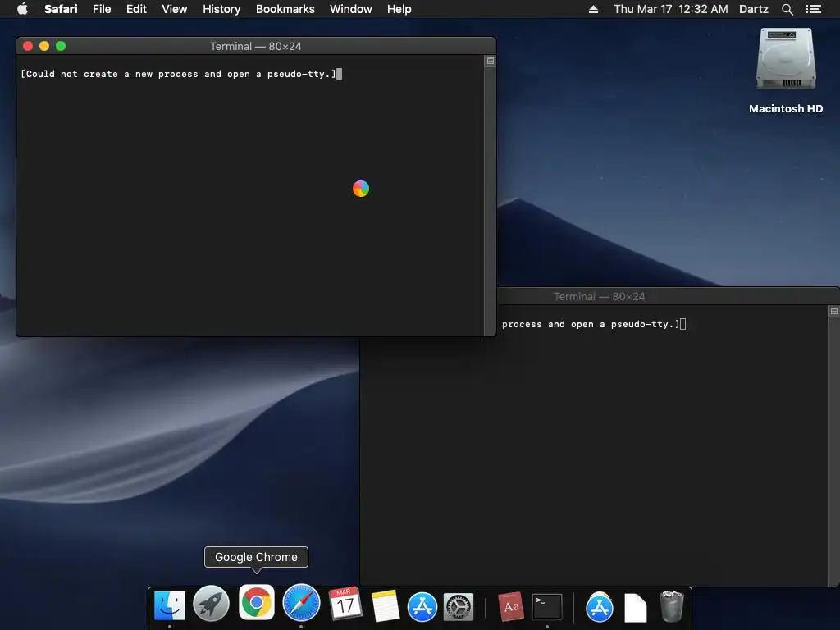Click the Safari compass icon in Dock
The height and width of the screenshot is (630, 840).
click(x=301, y=603)
